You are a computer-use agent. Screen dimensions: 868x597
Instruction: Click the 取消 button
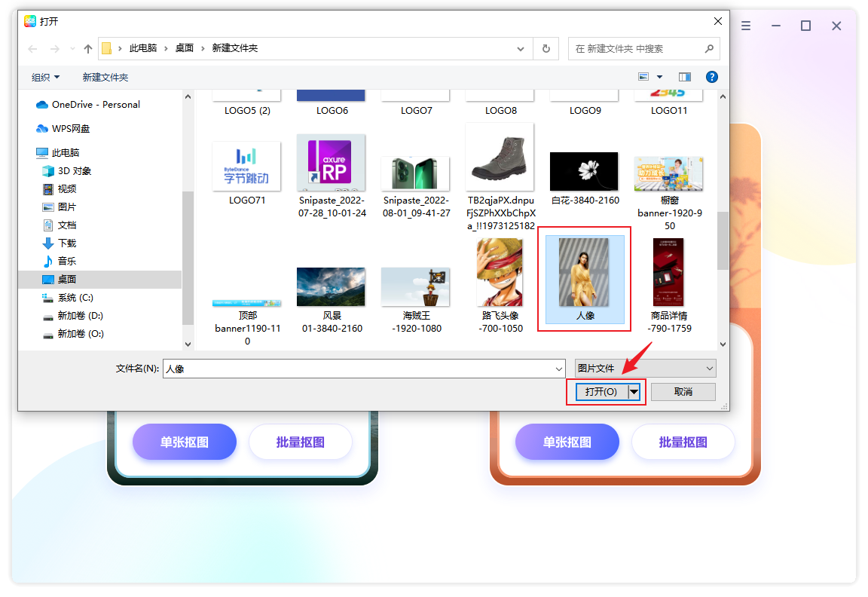(683, 392)
